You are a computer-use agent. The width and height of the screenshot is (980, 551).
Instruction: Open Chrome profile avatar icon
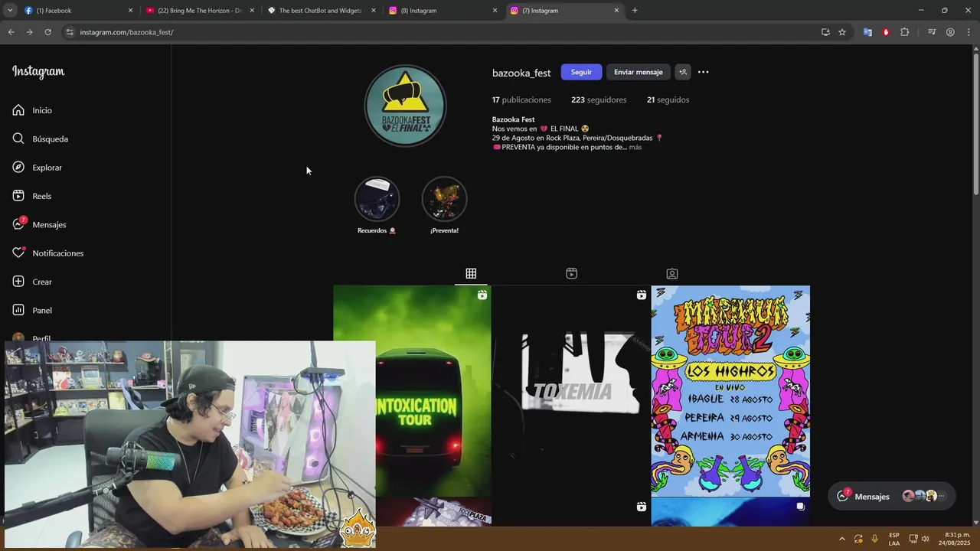(x=950, y=32)
